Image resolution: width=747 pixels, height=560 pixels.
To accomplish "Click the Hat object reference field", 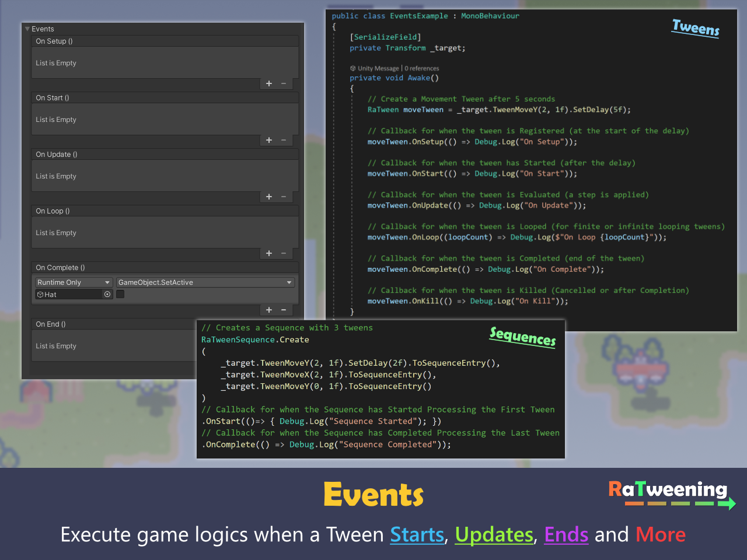I will tap(68, 295).
